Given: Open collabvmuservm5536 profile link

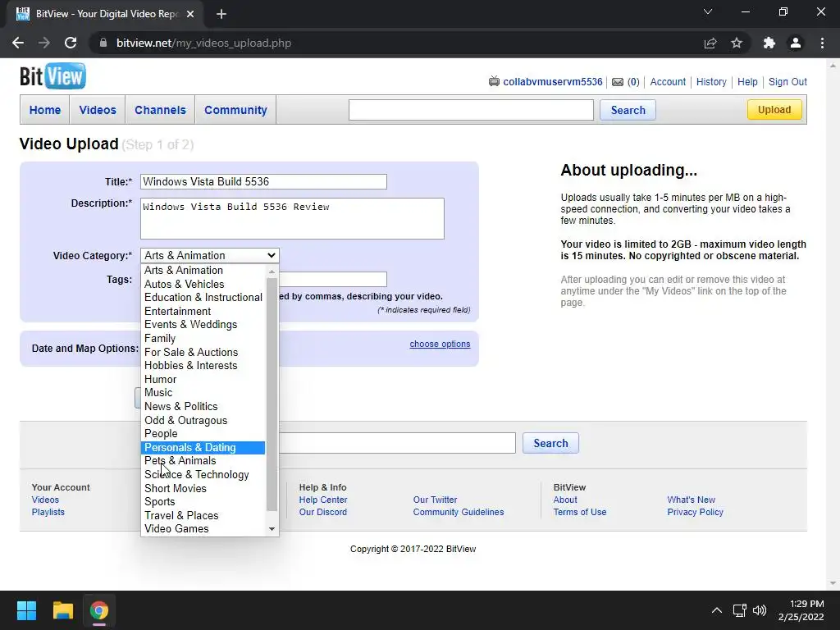Looking at the screenshot, I should coord(552,82).
